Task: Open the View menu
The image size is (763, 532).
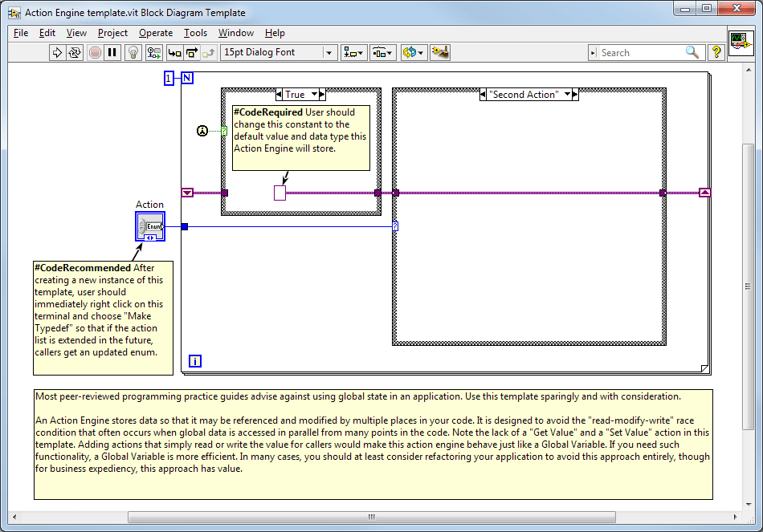Action: pos(76,33)
